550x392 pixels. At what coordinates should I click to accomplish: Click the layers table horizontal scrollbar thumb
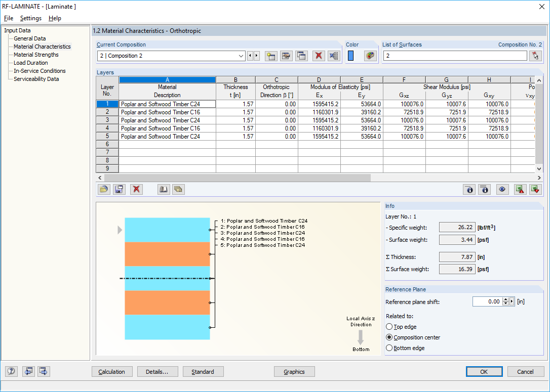coord(237,178)
